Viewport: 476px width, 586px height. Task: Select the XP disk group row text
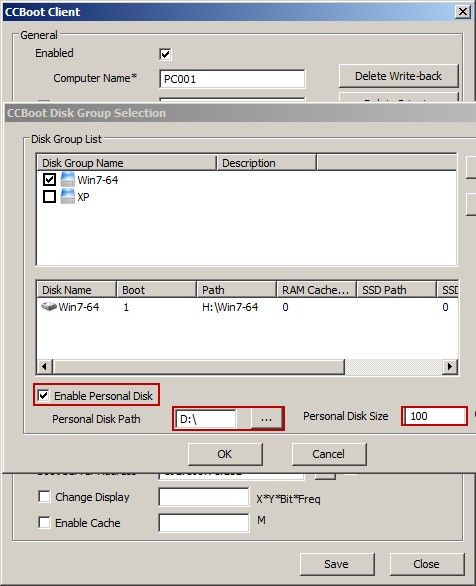point(83,197)
